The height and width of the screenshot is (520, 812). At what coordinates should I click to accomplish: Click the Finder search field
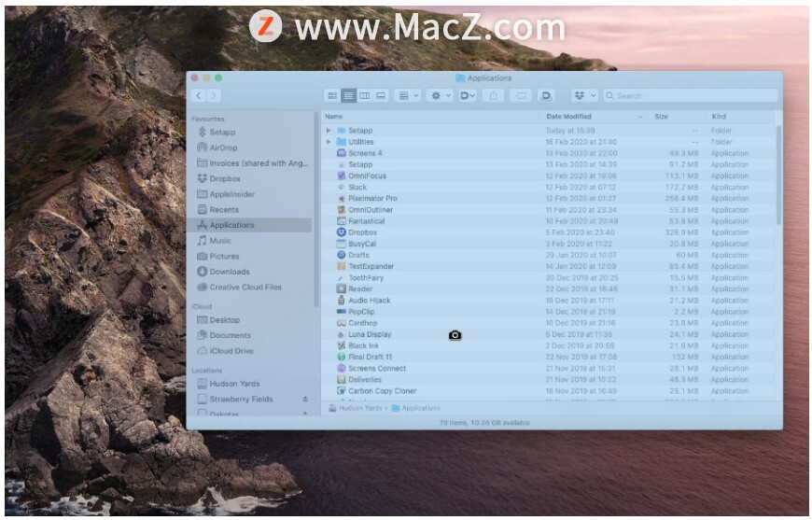point(691,96)
